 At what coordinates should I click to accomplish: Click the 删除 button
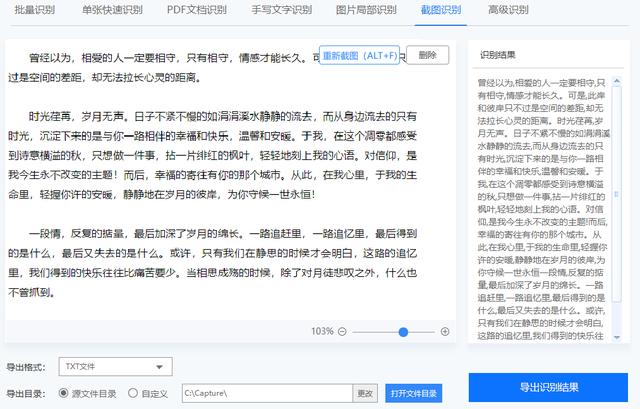[427, 55]
